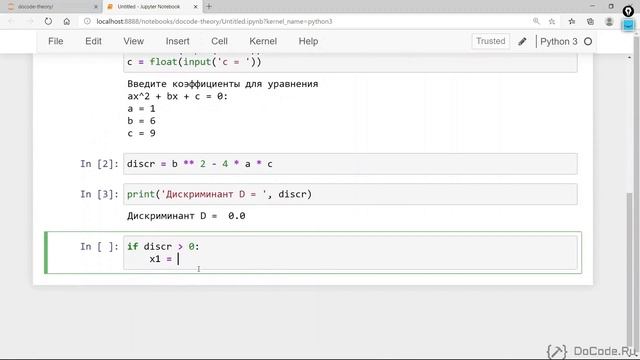The image size is (640, 360).
Task: Add this page to favorites with the star icon
Action: (552, 21)
